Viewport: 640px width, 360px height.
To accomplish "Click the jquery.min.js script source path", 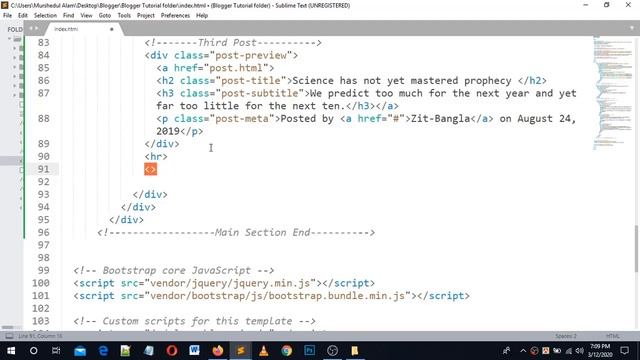I will point(230,283).
